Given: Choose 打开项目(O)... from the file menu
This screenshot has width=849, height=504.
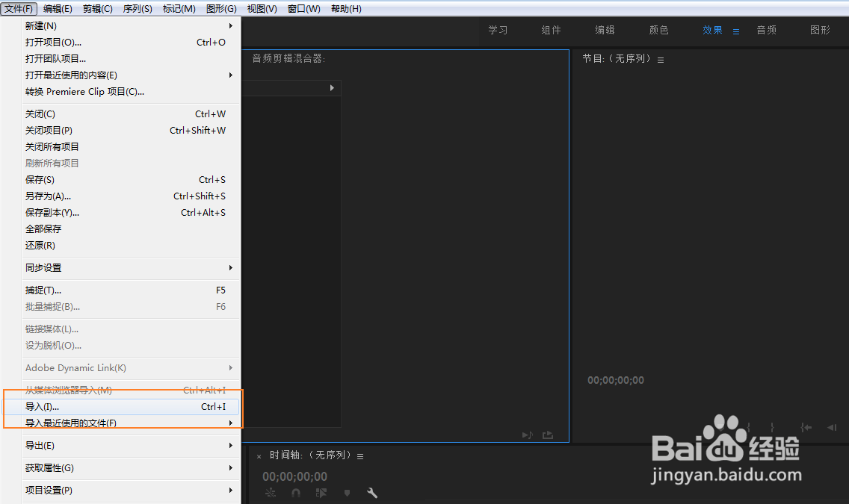Looking at the screenshot, I should point(130,42).
